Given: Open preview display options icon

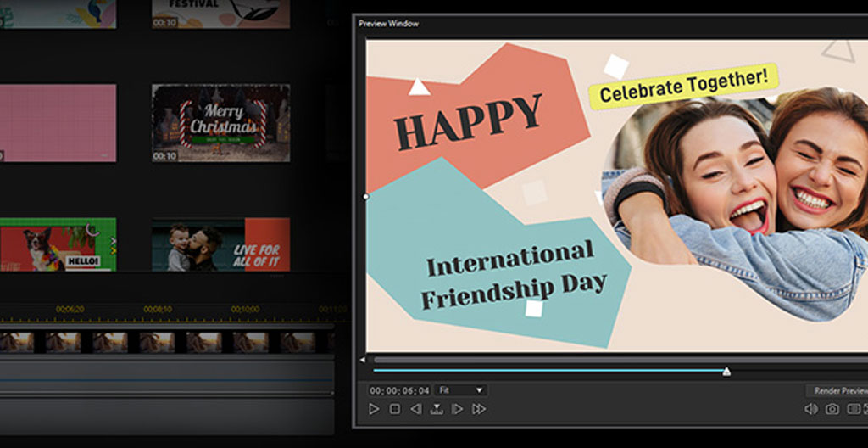Looking at the screenshot, I should [x=854, y=409].
